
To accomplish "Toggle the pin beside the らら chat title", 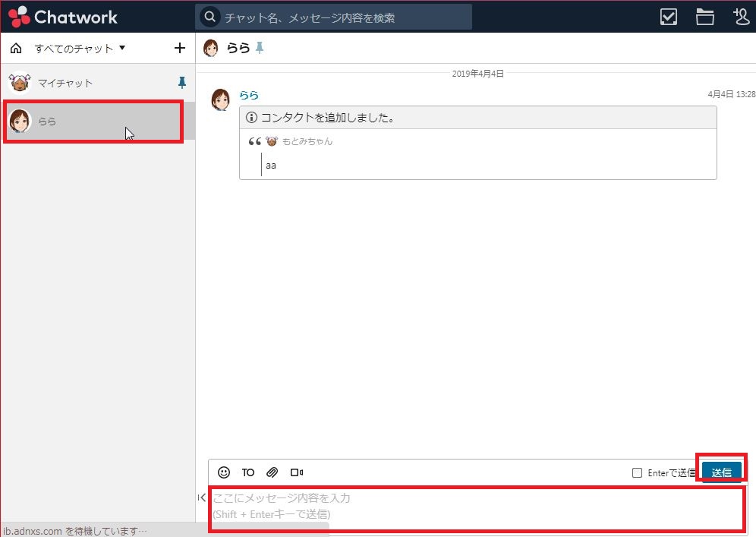I will 260,49.
